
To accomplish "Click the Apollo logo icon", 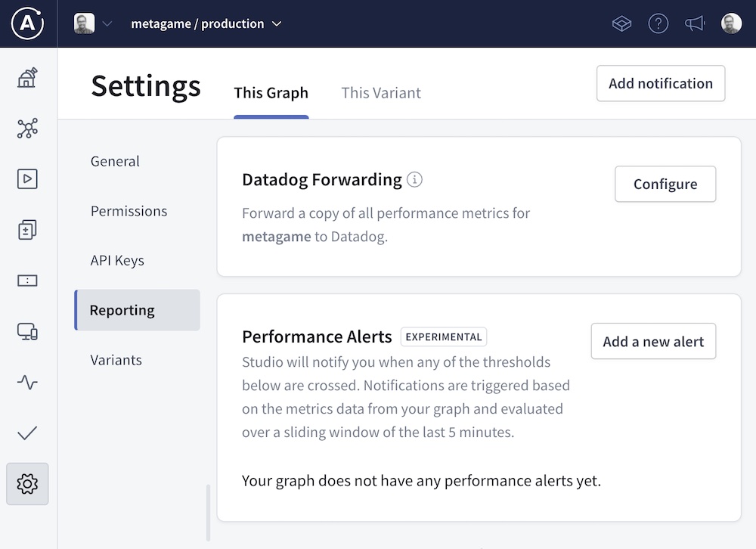I will click(x=27, y=23).
